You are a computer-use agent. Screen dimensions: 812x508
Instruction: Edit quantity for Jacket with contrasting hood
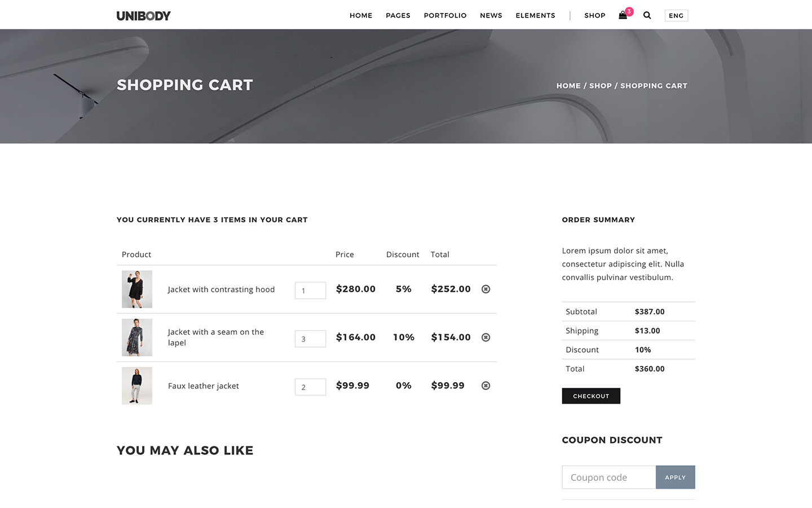310,290
